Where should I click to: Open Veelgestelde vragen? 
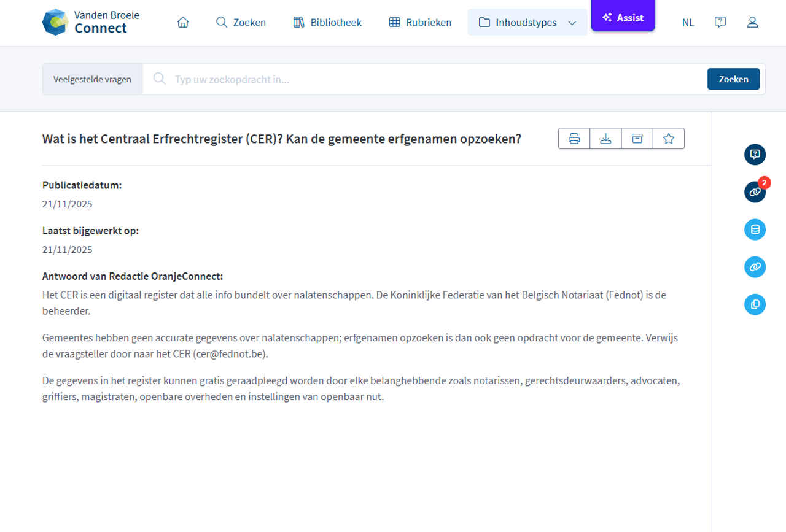91,79
